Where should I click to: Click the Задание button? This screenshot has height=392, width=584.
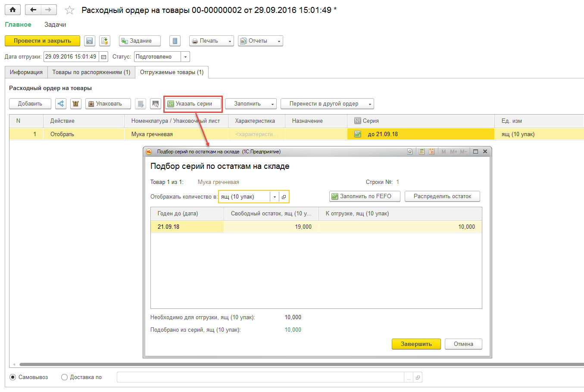coord(140,41)
